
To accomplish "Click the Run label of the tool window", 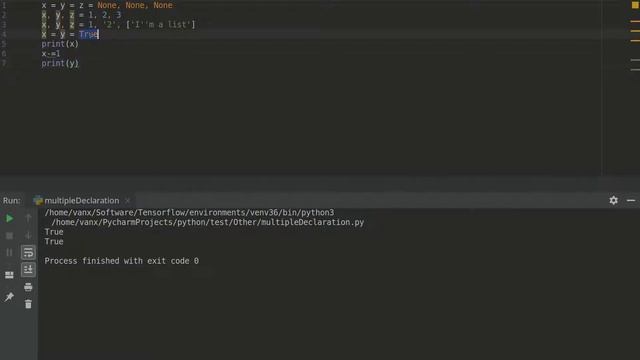I will [x=11, y=200].
